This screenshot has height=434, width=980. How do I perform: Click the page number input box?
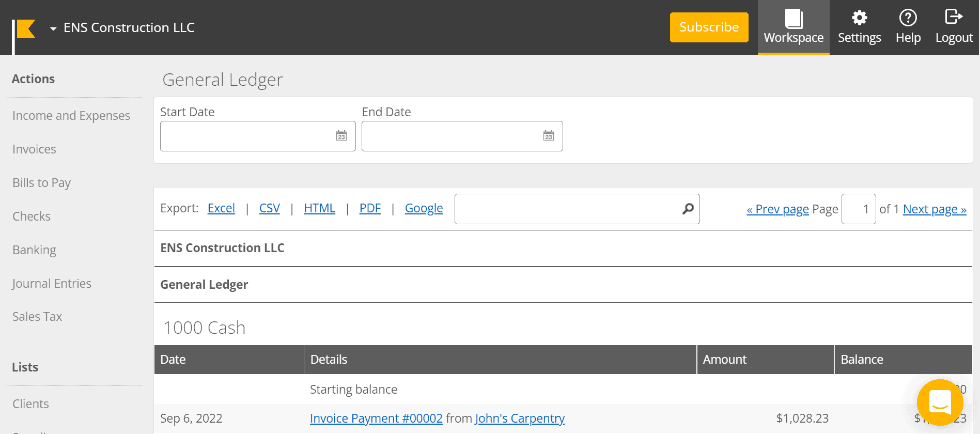[859, 209]
